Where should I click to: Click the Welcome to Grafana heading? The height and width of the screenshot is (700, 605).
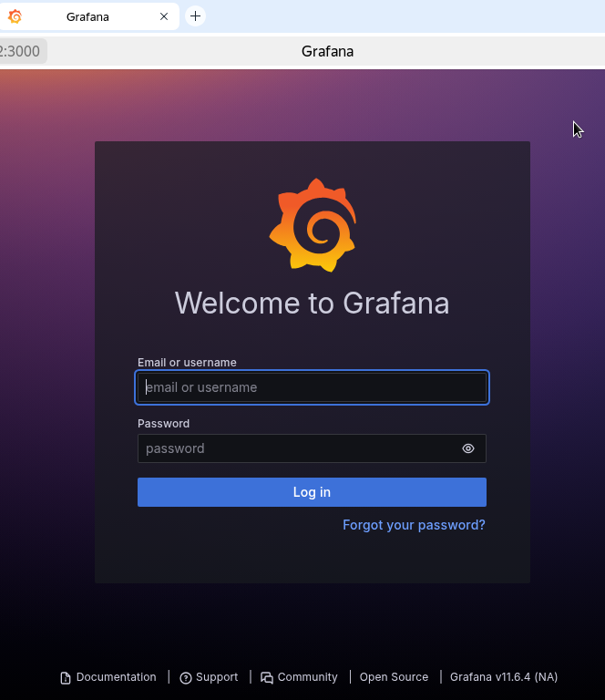tap(312, 304)
